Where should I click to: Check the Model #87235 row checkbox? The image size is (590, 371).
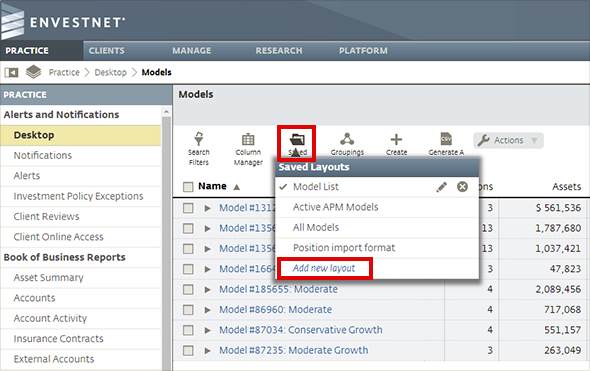click(x=188, y=350)
